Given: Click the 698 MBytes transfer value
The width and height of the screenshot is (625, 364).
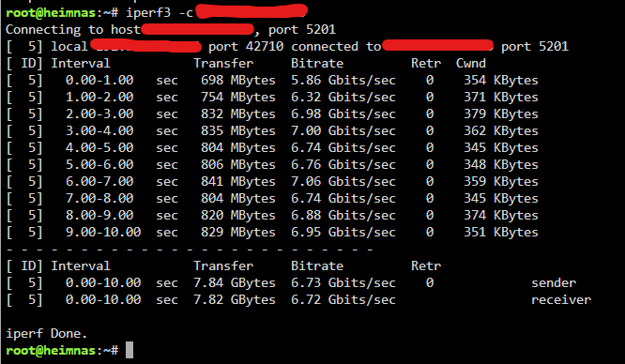Looking at the screenshot, I should click(238, 80).
